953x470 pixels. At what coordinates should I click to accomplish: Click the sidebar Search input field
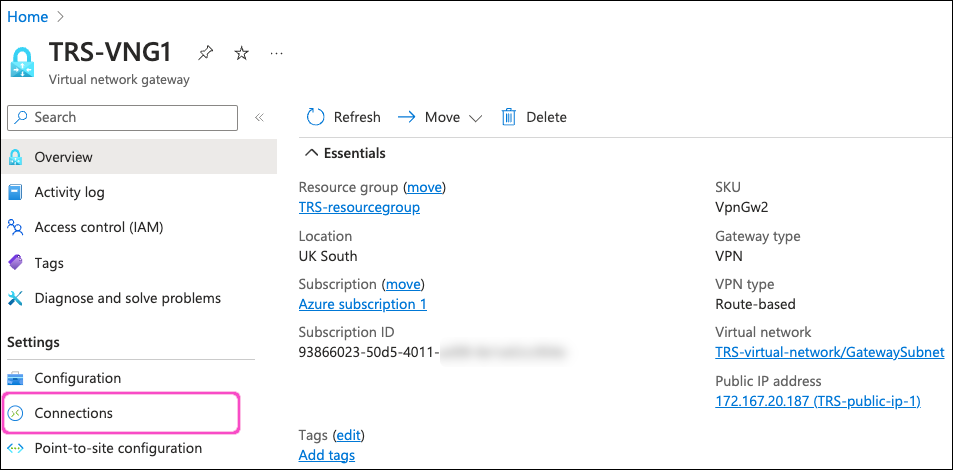pyautogui.click(x=122, y=117)
